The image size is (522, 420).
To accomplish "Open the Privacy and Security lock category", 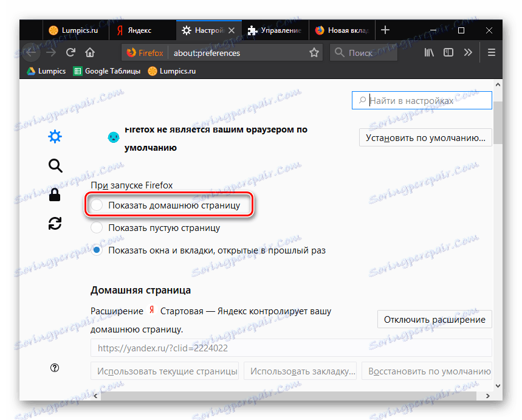I will pyautogui.click(x=55, y=195).
